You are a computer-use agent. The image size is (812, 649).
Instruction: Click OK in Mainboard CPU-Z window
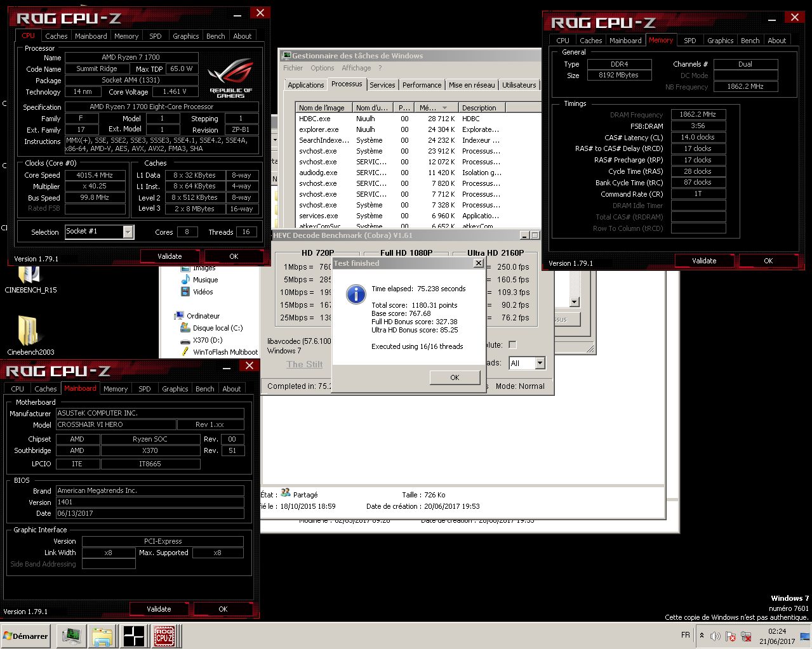223,609
